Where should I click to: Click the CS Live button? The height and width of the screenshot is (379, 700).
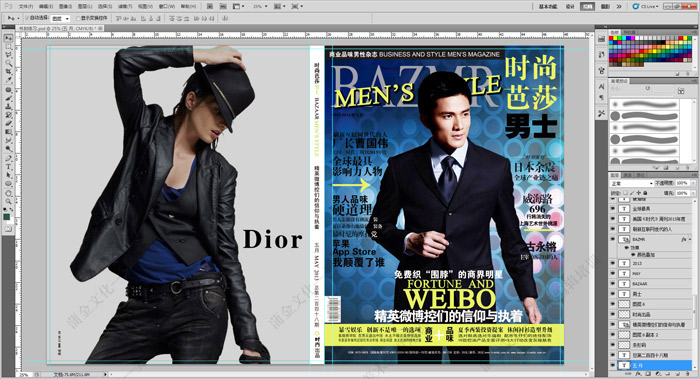click(645, 6)
